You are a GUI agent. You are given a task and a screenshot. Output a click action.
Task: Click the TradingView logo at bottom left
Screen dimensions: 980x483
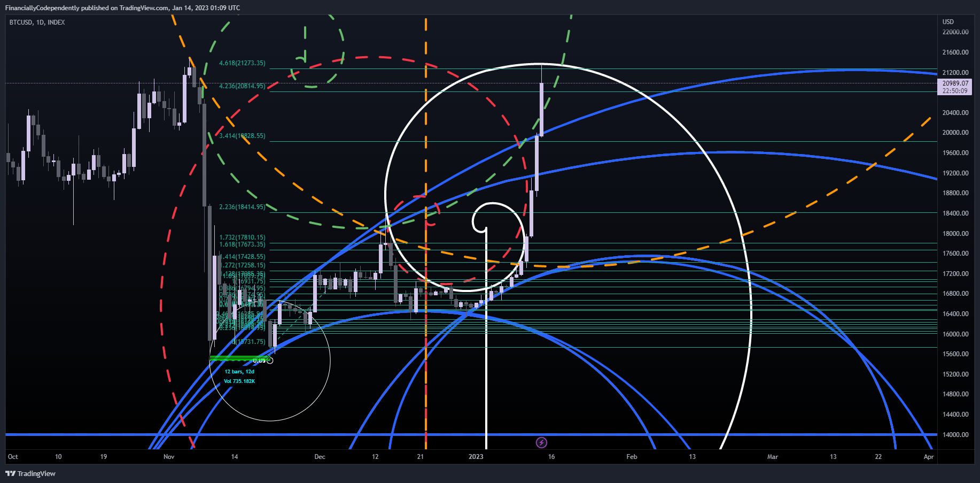[30, 473]
